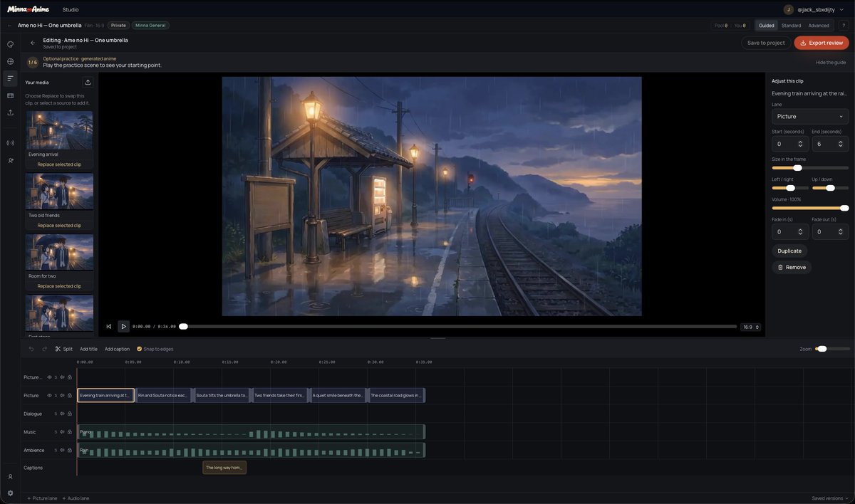Click Hide the guide link
The image size is (855, 504).
point(831,63)
